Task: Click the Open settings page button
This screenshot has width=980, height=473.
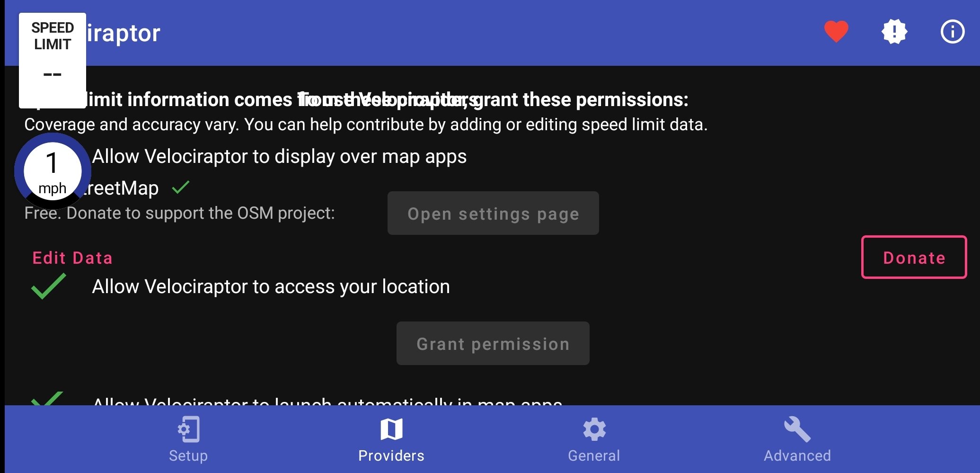Action: tap(493, 213)
